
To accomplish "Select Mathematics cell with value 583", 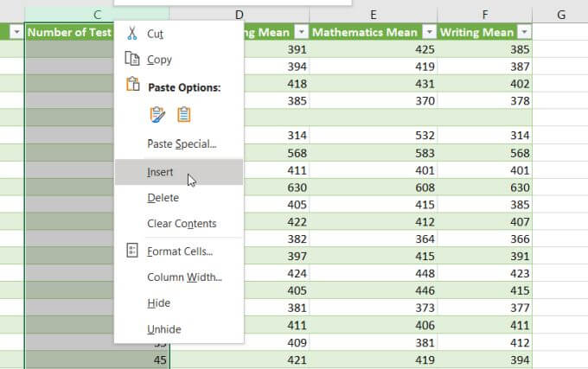I will [374, 153].
